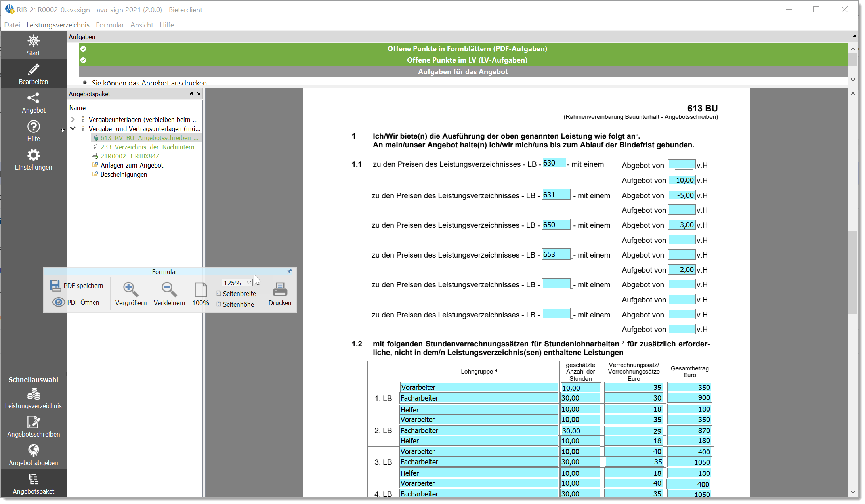Viewport: 865px width, 504px height.
Task: Select Seitenbreite page width option
Action: click(x=236, y=294)
